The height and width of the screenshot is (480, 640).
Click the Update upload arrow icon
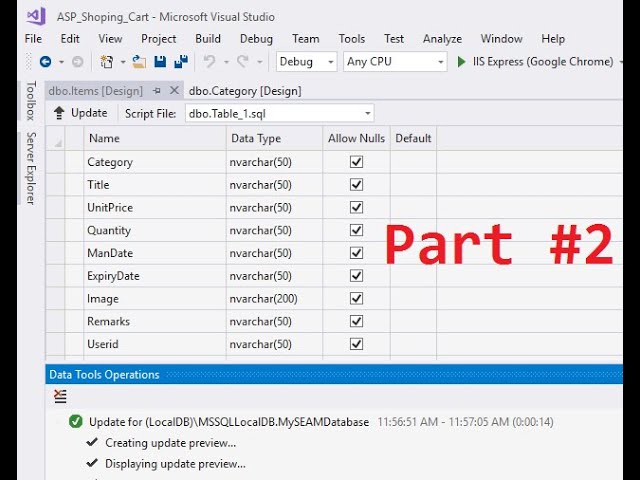click(59, 113)
